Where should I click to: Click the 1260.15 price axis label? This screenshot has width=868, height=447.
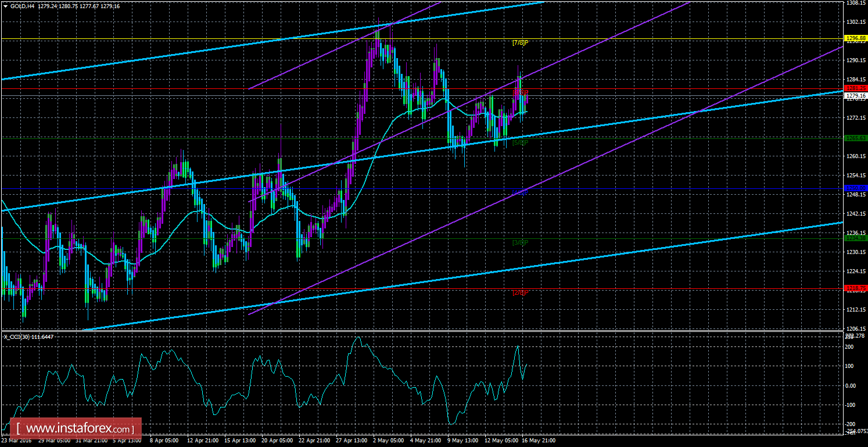click(857, 156)
